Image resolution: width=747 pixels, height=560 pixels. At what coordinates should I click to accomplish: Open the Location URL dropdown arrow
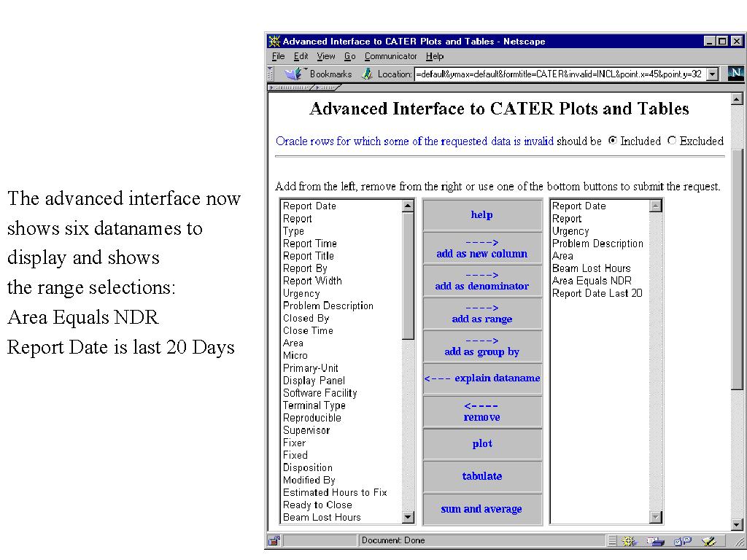pyautogui.click(x=713, y=74)
